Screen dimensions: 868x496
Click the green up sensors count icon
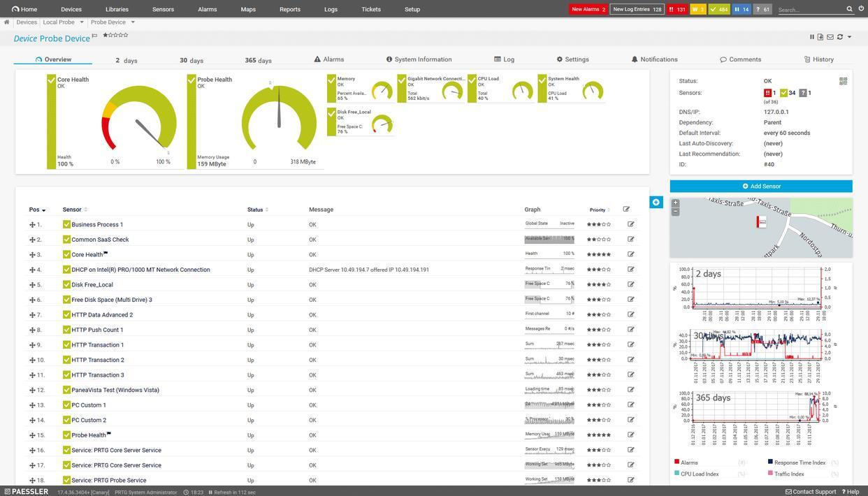tap(784, 93)
